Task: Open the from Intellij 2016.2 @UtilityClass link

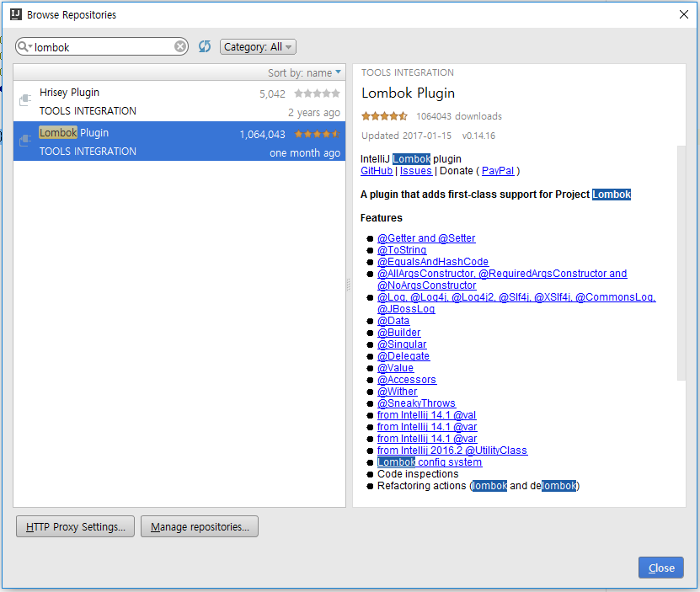Action: click(x=452, y=451)
